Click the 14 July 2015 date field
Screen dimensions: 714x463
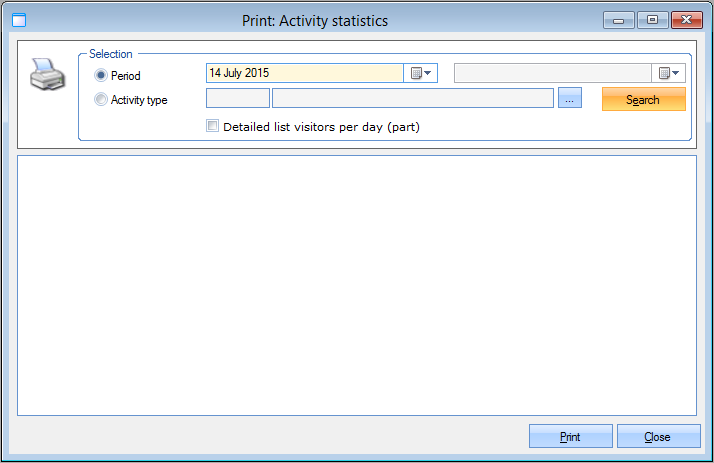304,73
